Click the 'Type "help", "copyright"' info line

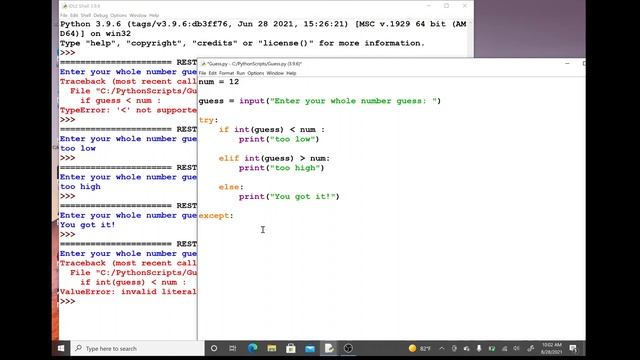pyautogui.click(x=242, y=43)
